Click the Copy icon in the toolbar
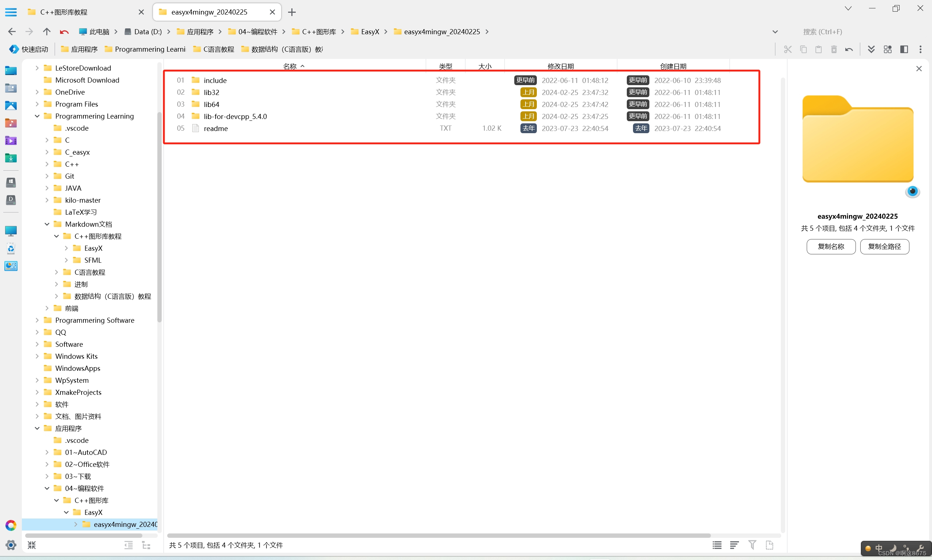Viewport: 932px width, 560px height. 803,49
